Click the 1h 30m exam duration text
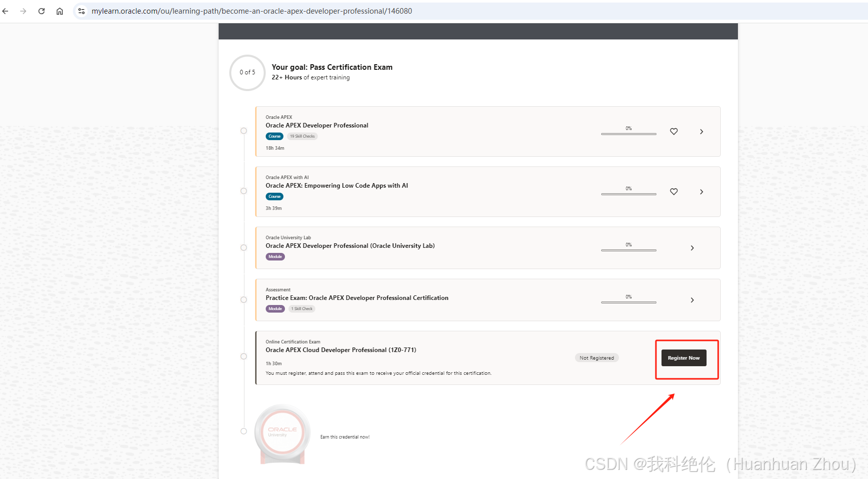This screenshot has height=479, width=868. point(273,364)
